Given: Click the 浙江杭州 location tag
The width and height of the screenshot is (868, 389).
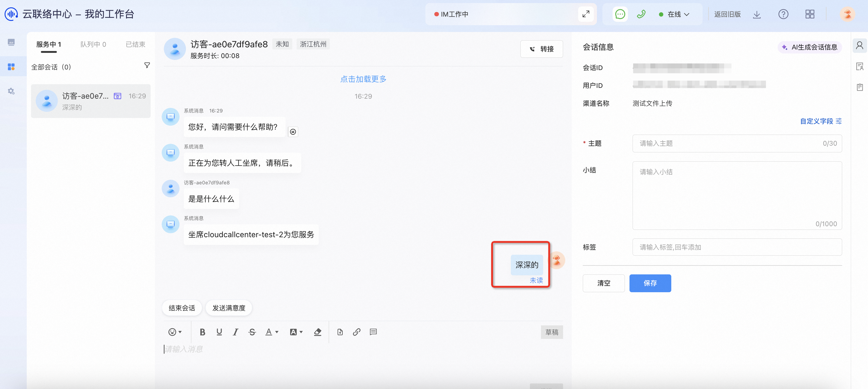Looking at the screenshot, I should point(313,44).
